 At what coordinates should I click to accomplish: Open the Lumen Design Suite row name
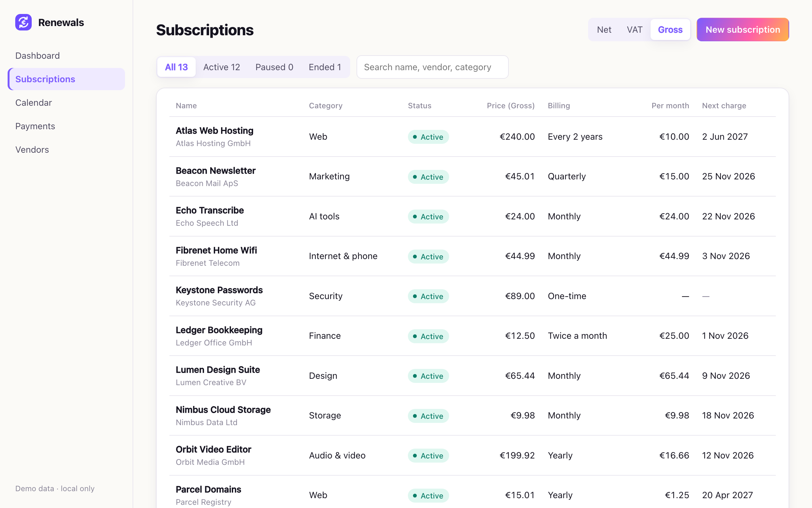(x=218, y=369)
